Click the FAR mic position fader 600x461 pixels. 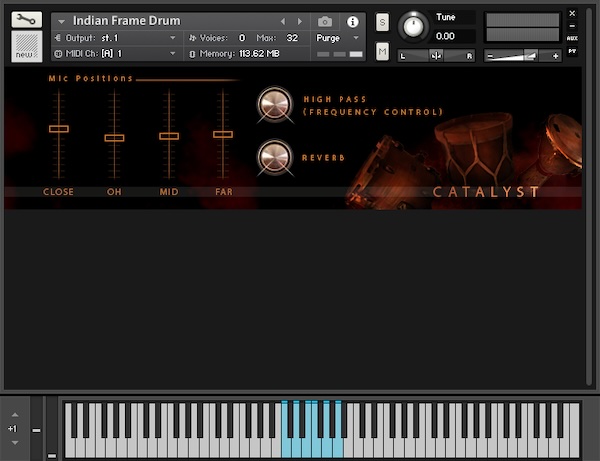coord(223,133)
